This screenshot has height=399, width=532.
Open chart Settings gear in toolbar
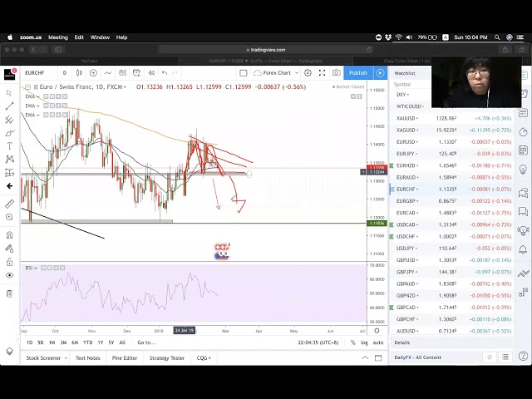click(308, 73)
